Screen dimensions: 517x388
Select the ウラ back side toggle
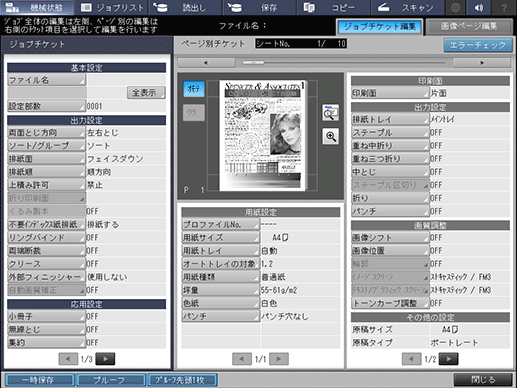tap(194, 113)
